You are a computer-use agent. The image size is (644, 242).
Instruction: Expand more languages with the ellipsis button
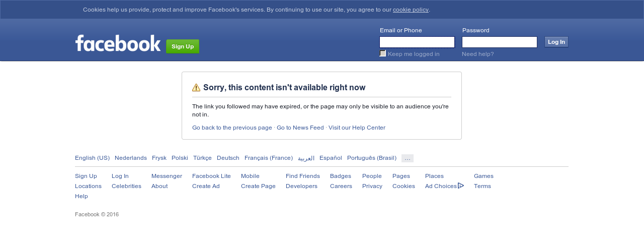click(408, 158)
